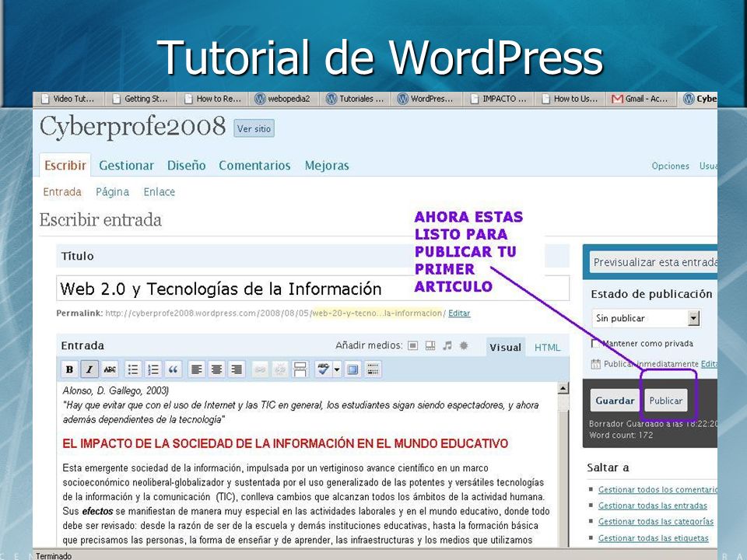Open Gestionar todas las entradas link
747x560 pixels.
pyautogui.click(x=653, y=506)
